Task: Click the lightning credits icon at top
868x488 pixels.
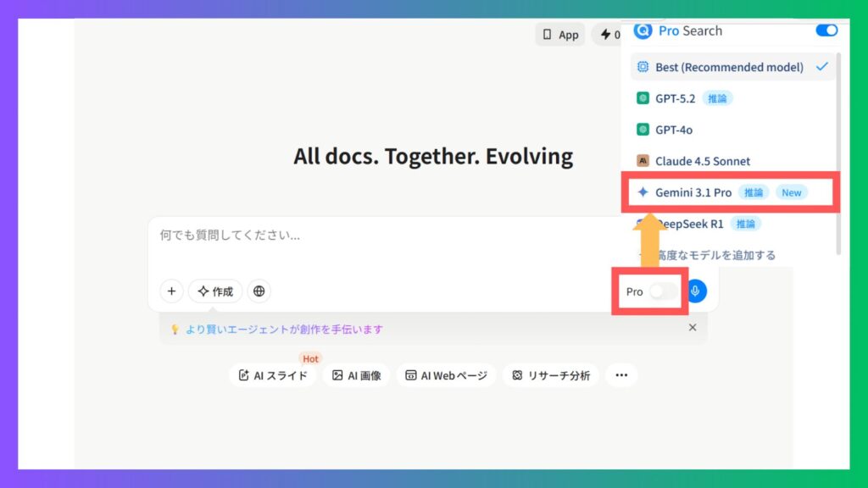Action: (605, 35)
